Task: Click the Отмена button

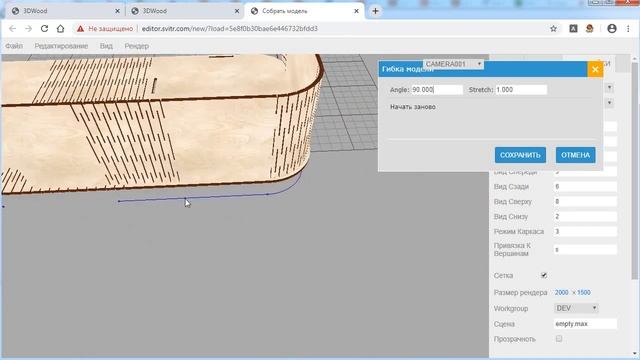Action: click(576, 155)
